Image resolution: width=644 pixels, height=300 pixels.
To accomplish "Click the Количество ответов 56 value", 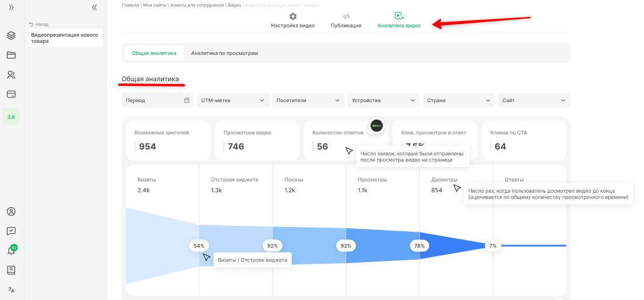I will point(322,146).
